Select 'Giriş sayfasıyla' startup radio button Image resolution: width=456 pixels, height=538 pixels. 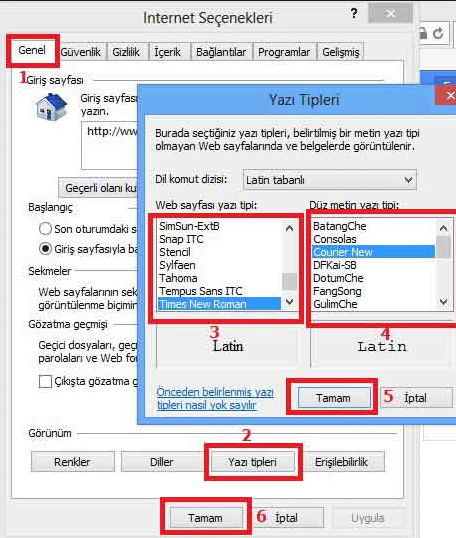(45, 249)
